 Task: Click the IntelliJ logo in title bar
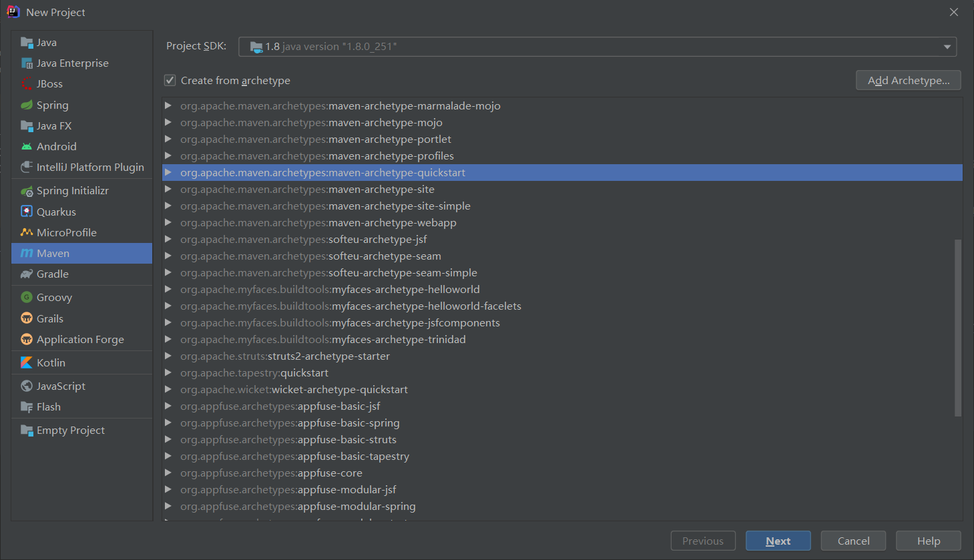pos(13,12)
